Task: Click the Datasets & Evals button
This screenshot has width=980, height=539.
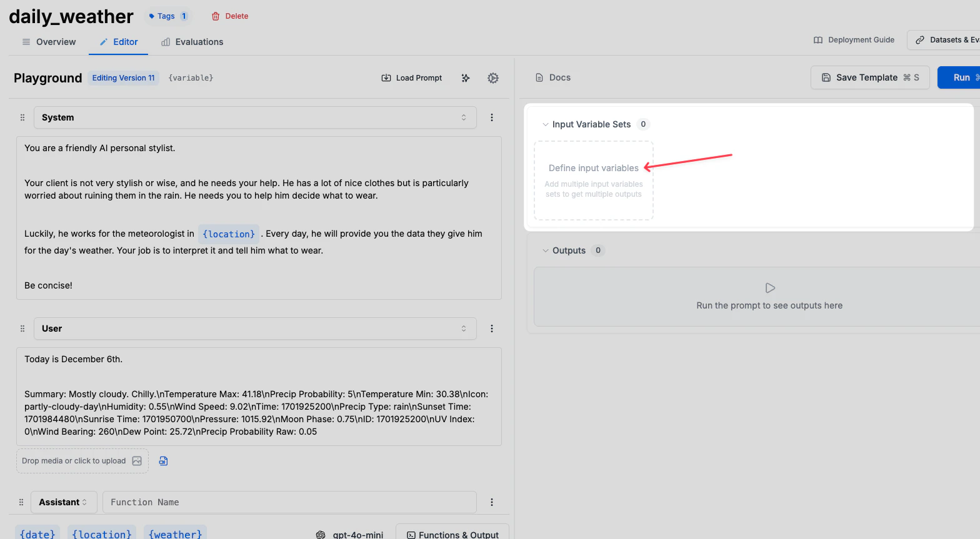Action: (944, 40)
